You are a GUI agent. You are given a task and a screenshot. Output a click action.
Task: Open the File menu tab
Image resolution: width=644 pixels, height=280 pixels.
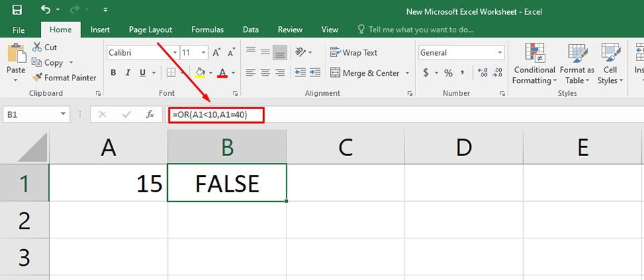click(19, 29)
